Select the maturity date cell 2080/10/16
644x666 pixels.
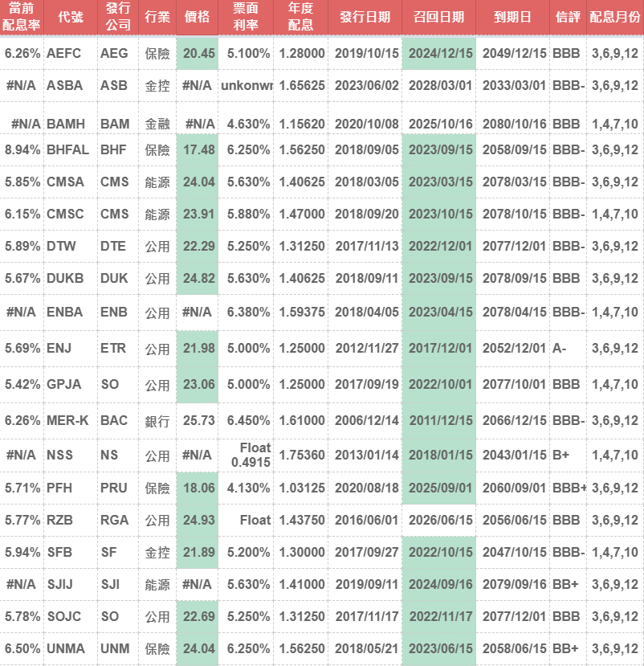pos(515,124)
